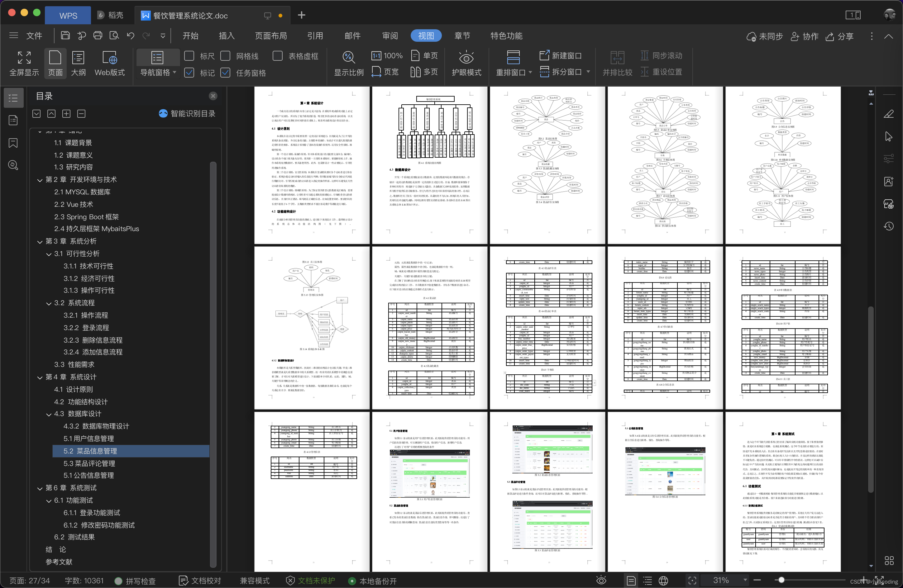Enable the 网格线 gridlines checkbox
The image size is (903, 588).
225,56
